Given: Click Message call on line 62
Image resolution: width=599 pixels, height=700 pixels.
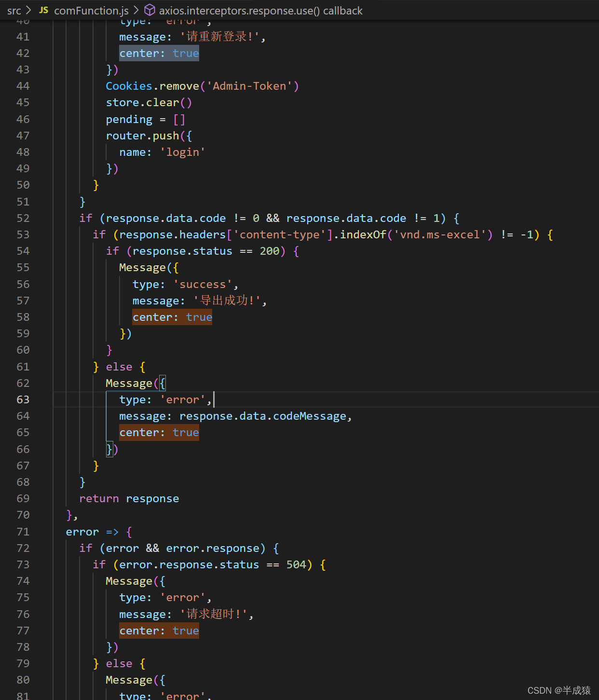Looking at the screenshot, I should pyautogui.click(x=129, y=383).
